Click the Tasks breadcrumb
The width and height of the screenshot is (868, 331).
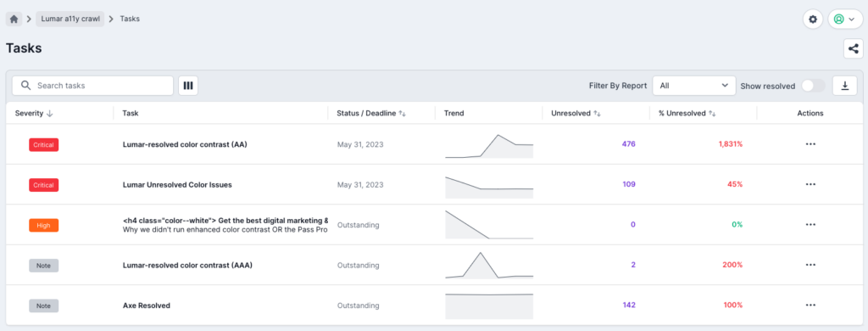coord(130,19)
